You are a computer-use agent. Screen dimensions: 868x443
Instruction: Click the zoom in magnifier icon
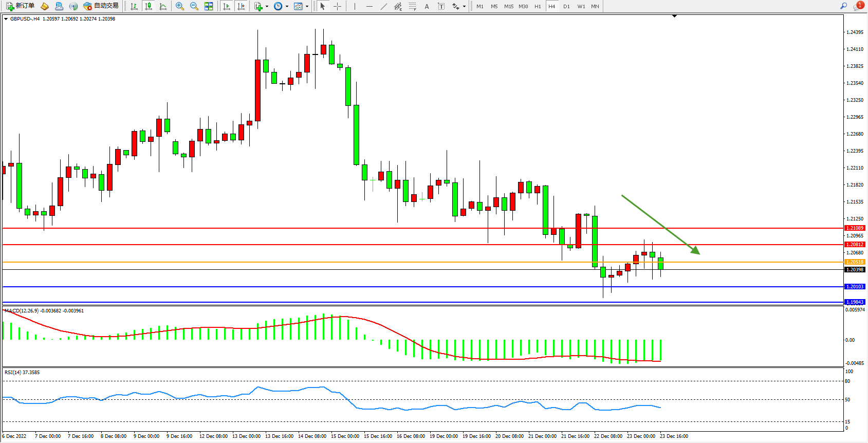coord(179,6)
